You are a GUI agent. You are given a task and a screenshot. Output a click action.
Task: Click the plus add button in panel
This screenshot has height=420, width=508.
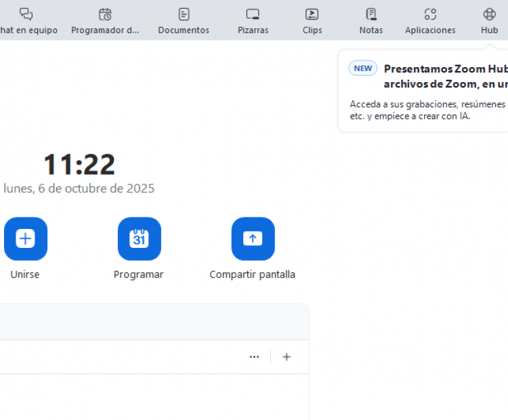287,357
